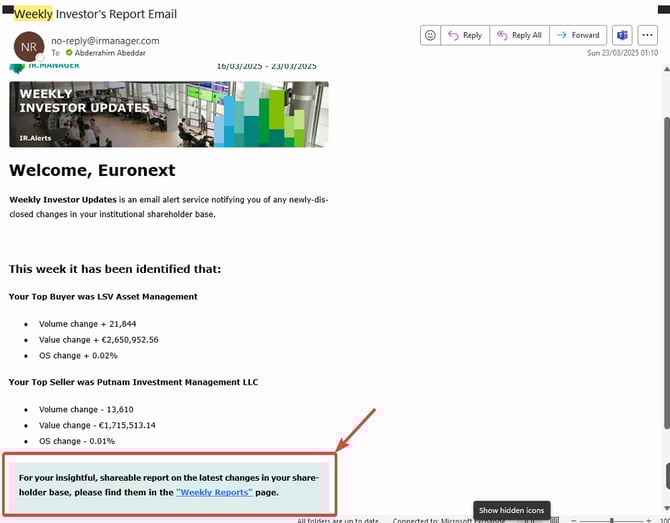
Task: Click the zoom in plus button
Action: pyautogui.click(x=649, y=520)
